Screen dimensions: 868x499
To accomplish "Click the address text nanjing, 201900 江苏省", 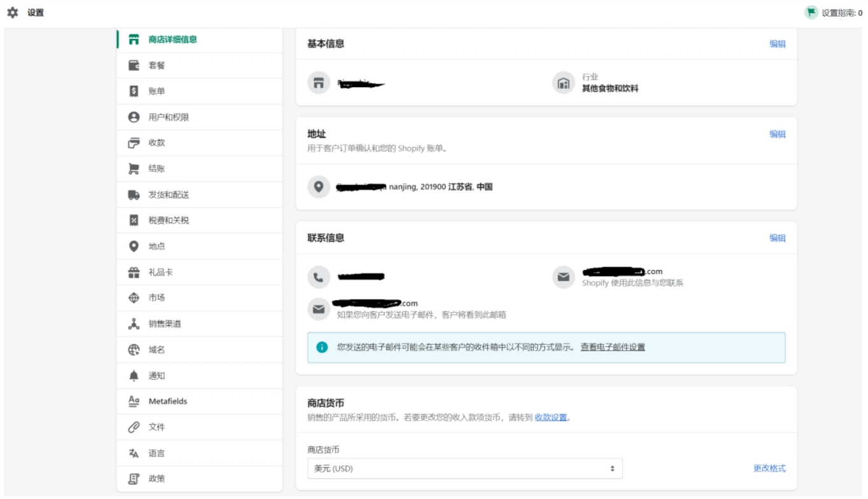I will pos(441,187).
